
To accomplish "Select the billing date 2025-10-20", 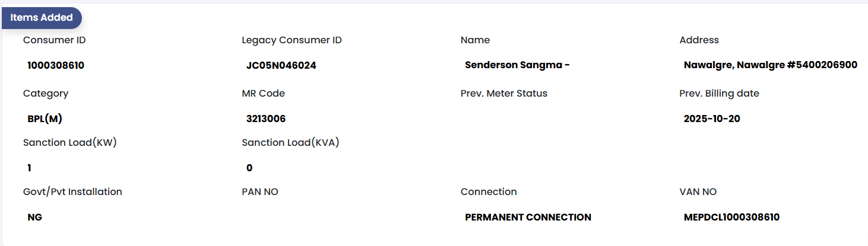I will (x=712, y=119).
